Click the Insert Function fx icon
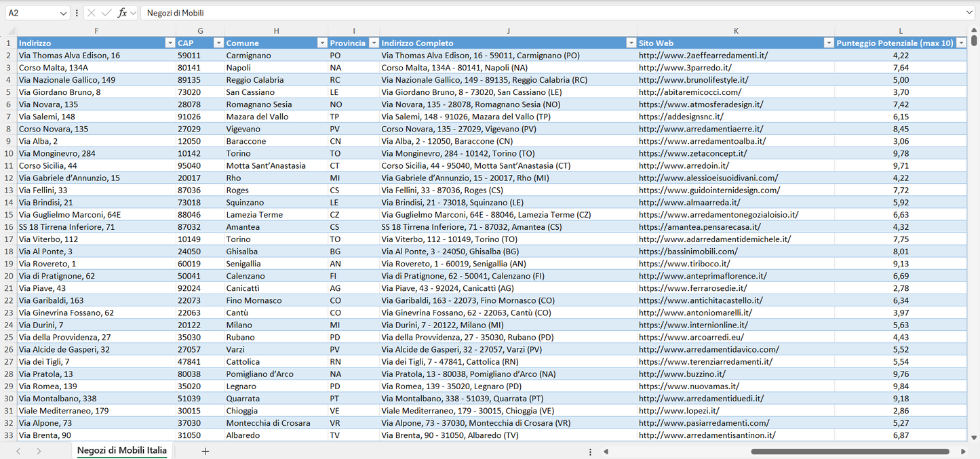This screenshot has height=459, width=980. pyautogui.click(x=122, y=13)
